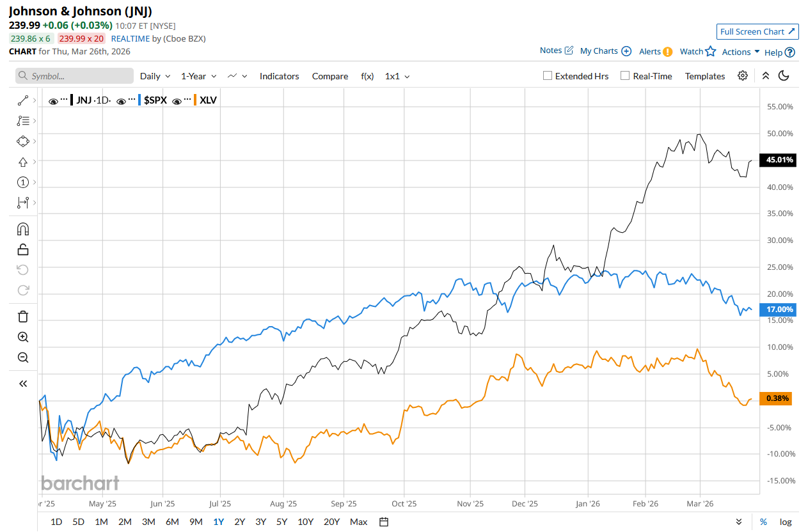Image resolution: width=808 pixels, height=532 pixels.
Task: Expand the Fibonacci tool options arrow
Action: coord(34,121)
